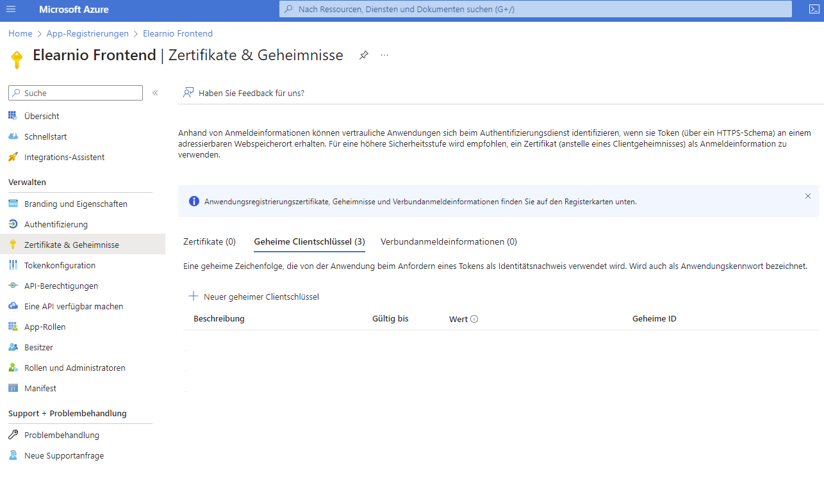Click the info icon next to Wert
This screenshot has height=504, width=824.
474,319
